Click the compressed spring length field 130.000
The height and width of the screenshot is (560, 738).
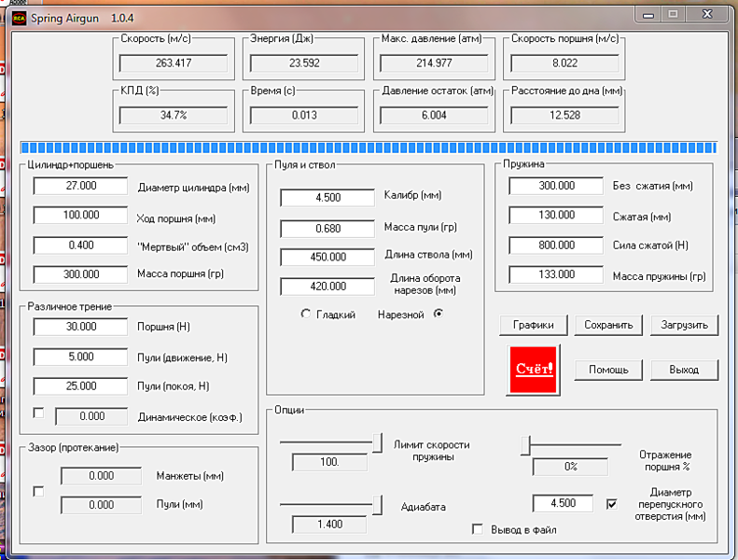point(556,216)
